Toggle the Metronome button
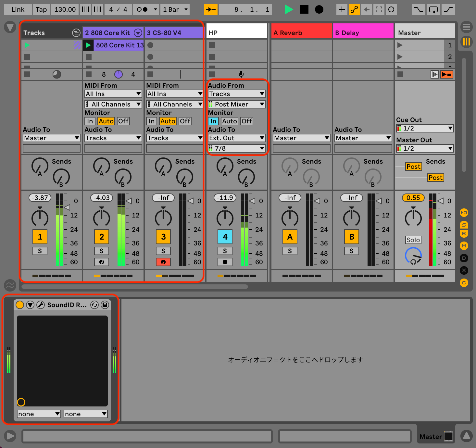Image resolution: width=476 pixels, height=448 pixels. pos(142,9)
